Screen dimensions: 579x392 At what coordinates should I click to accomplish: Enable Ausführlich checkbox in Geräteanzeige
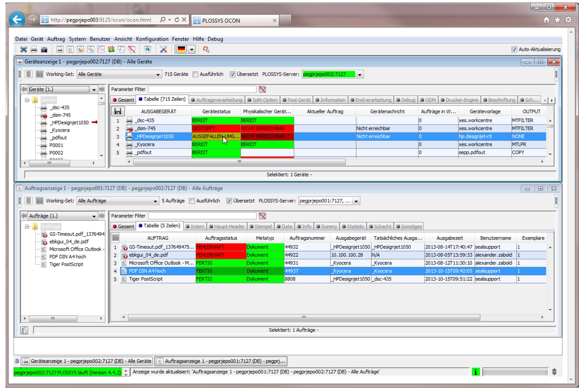[x=195, y=74]
